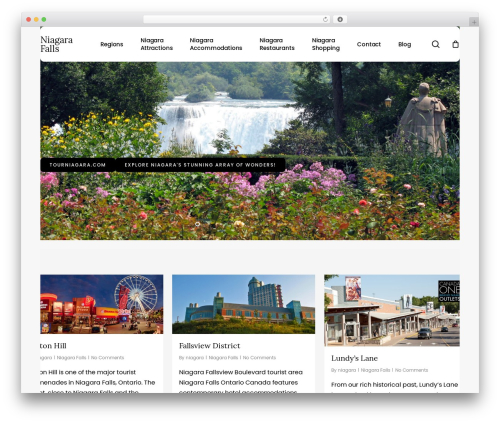The height and width of the screenshot is (423, 500).
Task: Click Niagara Falls category under Fallsview District
Action: (223, 358)
